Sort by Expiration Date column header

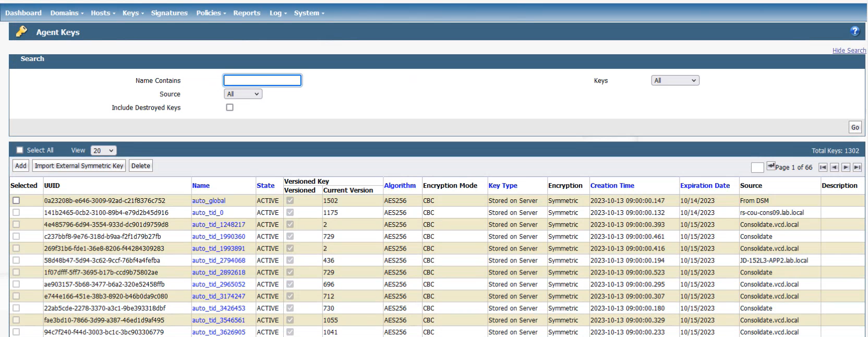(x=705, y=186)
